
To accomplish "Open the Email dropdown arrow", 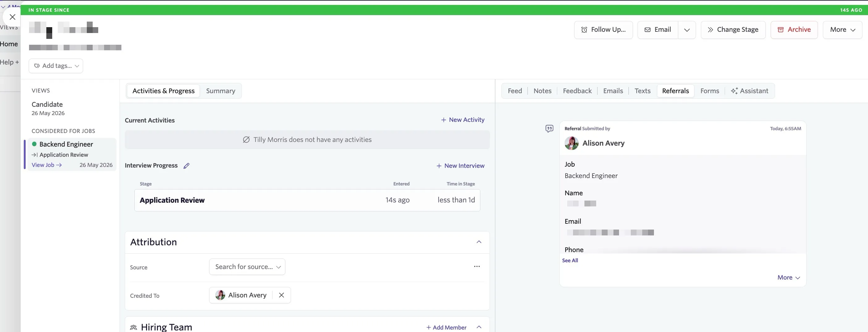I will [687, 30].
